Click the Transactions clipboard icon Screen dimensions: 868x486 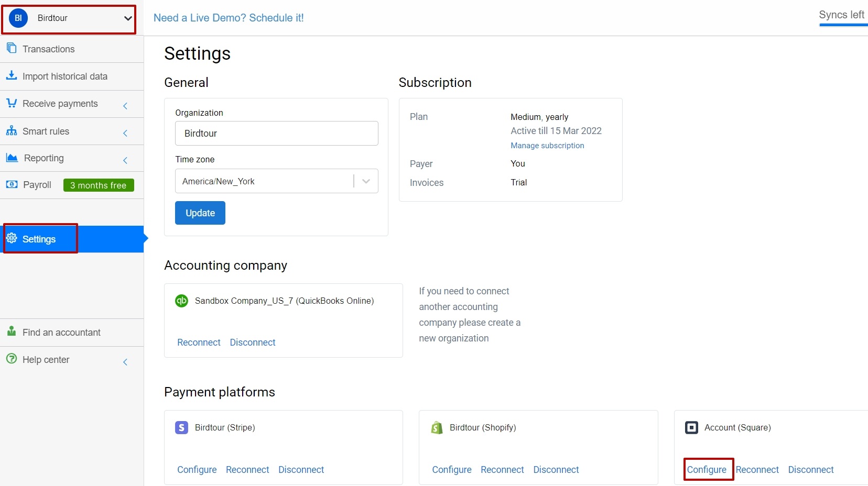[x=12, y=48]
